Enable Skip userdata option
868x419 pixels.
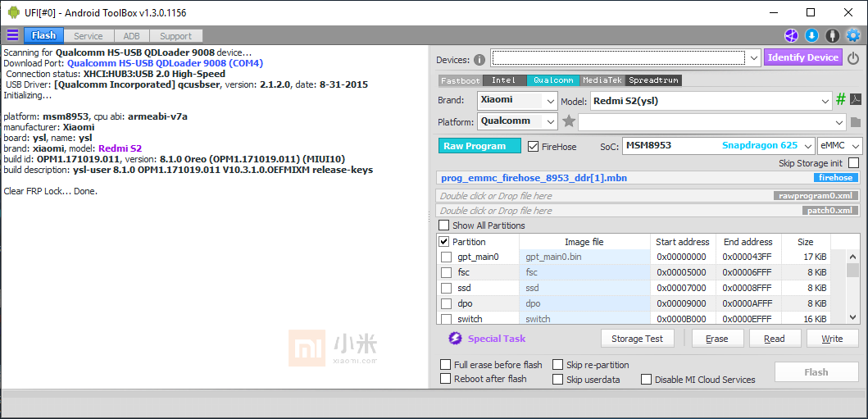(x=557, y=380)
